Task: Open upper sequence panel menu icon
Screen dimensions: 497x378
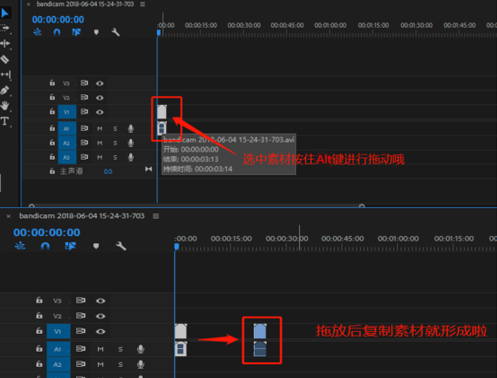Action: [142, 4]
